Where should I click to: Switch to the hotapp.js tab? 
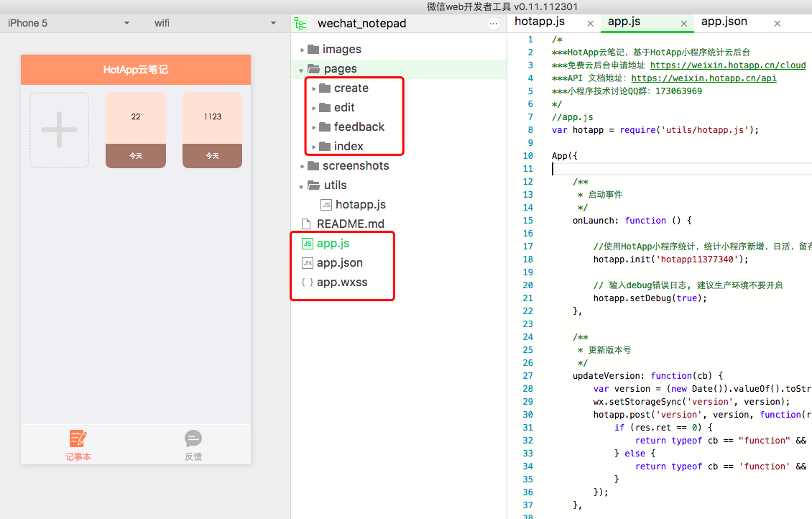540,22
